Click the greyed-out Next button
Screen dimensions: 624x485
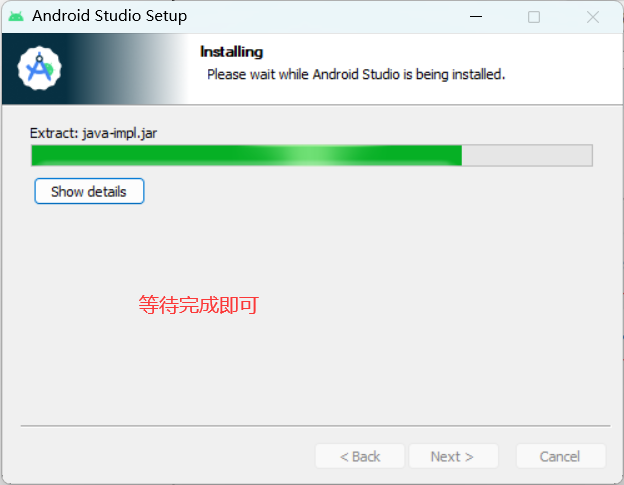coord(453,456)
